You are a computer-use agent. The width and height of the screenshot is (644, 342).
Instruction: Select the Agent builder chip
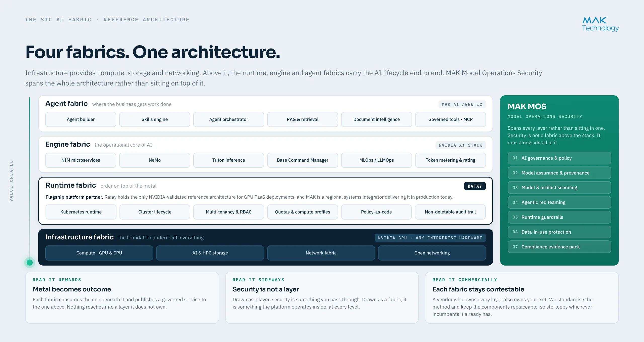pyautogui.click(x=81, y=119)
